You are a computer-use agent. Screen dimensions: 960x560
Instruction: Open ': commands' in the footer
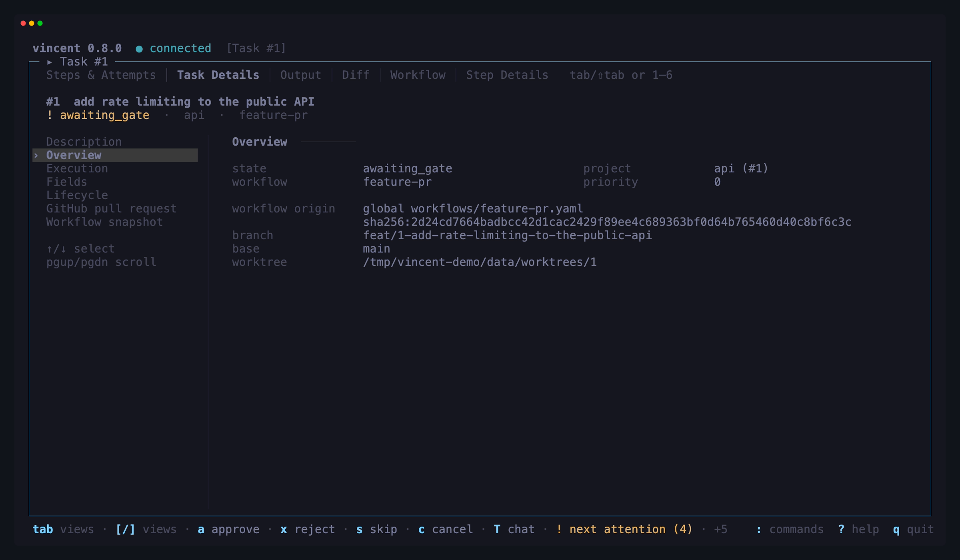tap(790, 529)
